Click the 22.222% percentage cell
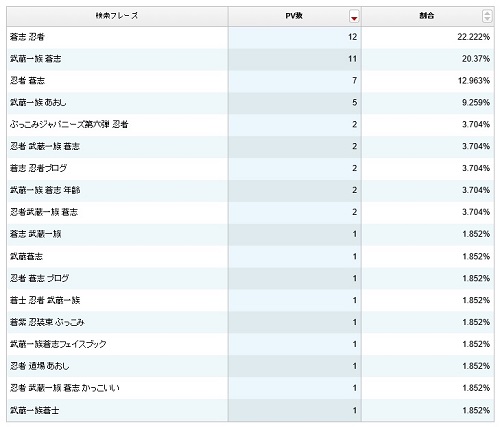The image size is (500, 427). pyautogui.click(x=428, y=37)
